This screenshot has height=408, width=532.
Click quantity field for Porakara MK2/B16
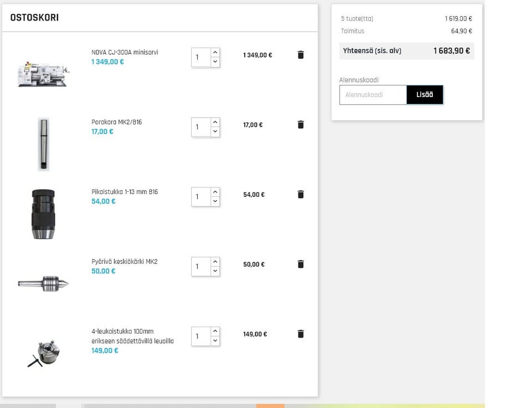[x=201, y=127]
